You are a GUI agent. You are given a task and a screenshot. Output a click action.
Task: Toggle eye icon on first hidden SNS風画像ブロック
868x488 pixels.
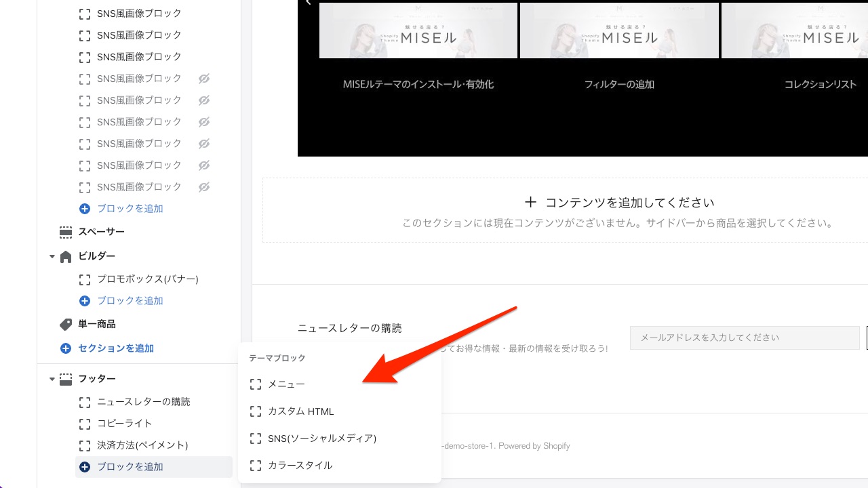(x=204, y=79)
